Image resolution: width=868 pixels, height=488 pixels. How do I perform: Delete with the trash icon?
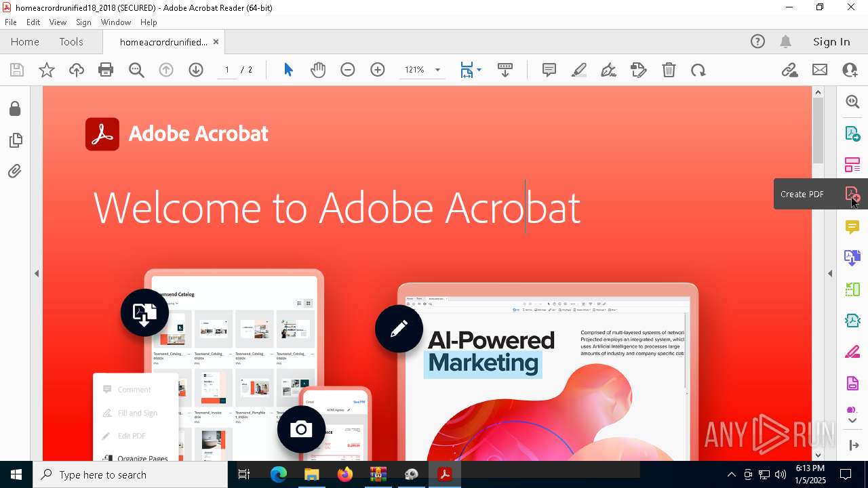[669, 70]
